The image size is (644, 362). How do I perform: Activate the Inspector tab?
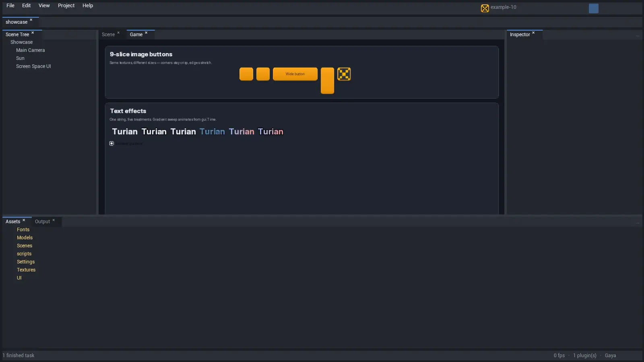520,35
